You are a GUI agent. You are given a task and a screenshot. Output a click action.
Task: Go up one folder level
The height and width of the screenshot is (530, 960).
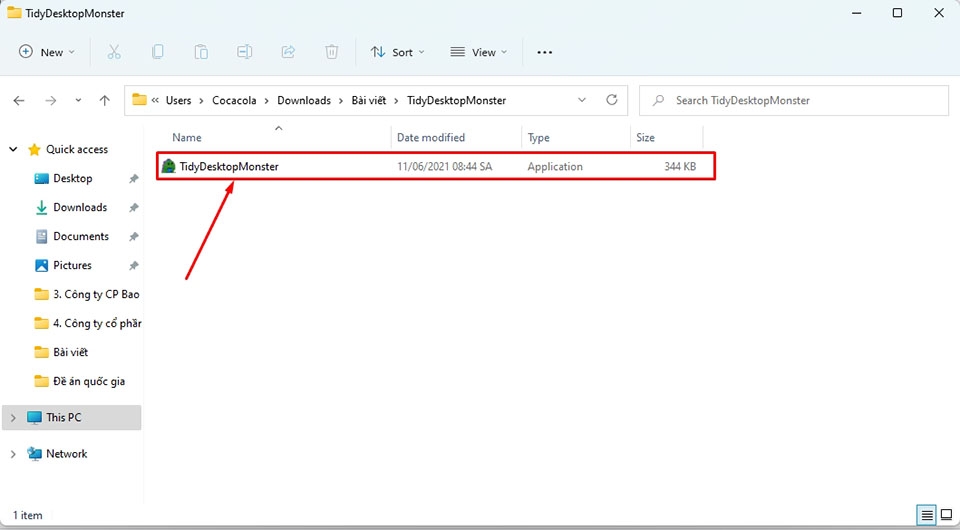(105, 100)
